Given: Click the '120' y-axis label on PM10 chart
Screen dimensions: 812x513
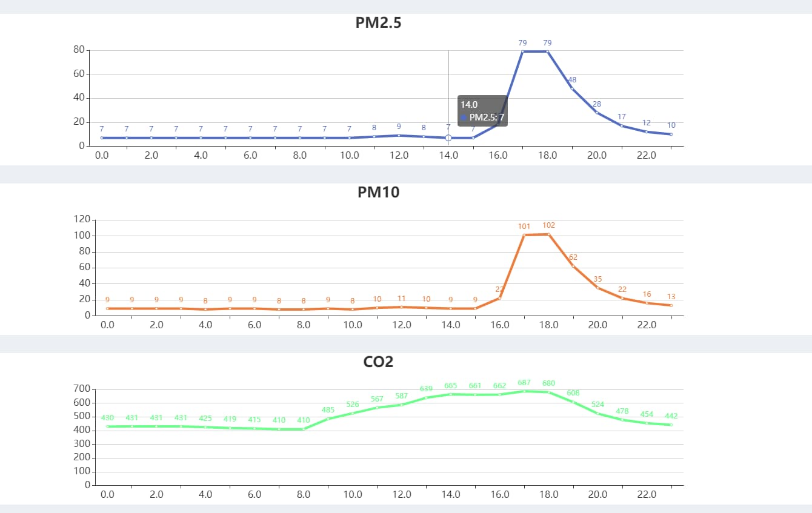Looking at the screenshot, I should point(82,219).
